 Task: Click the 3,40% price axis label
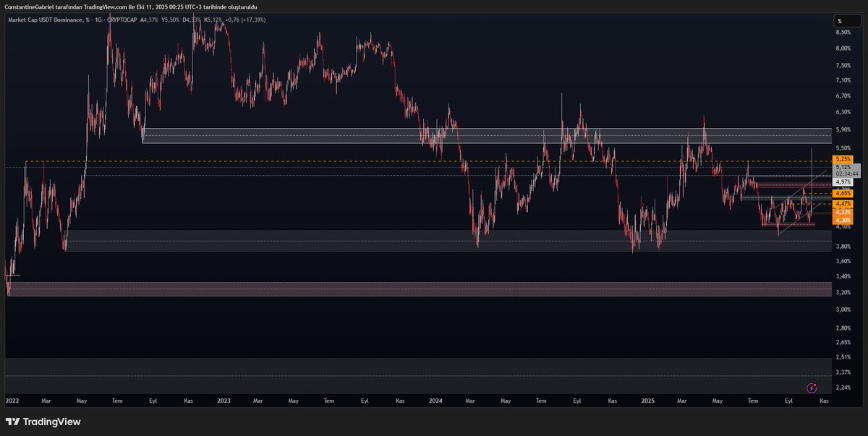click(843, 276)
